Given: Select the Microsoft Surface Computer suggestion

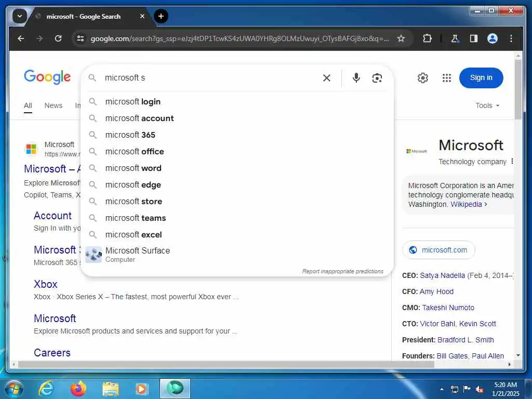Looking at the screenshot, I should click(x=237, y=255).
